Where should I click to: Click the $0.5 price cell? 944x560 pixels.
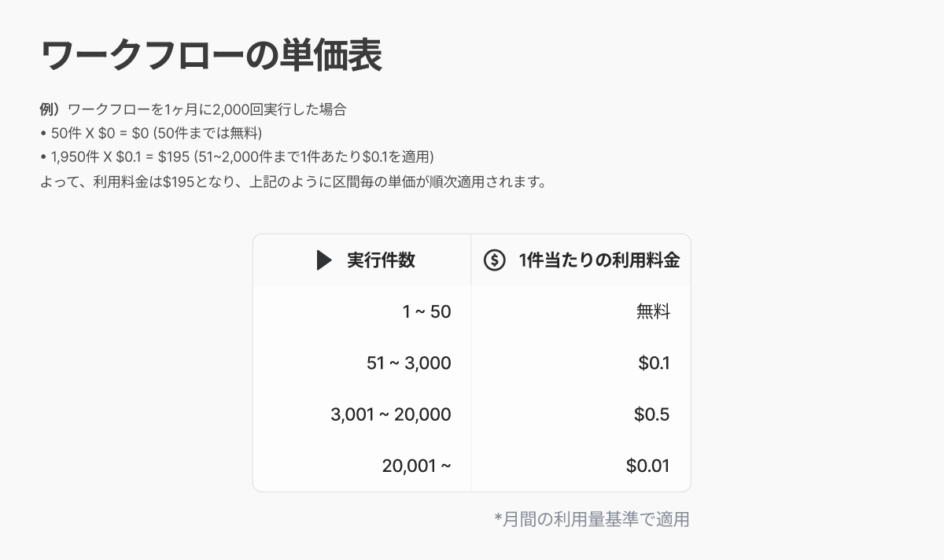coord(651,414)
